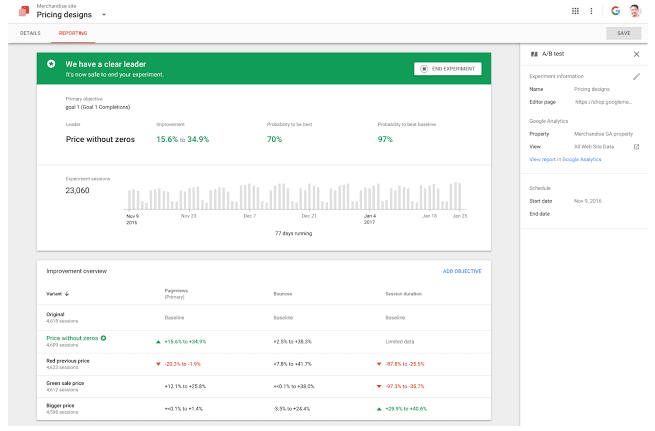Click Add Objective link

461,271
